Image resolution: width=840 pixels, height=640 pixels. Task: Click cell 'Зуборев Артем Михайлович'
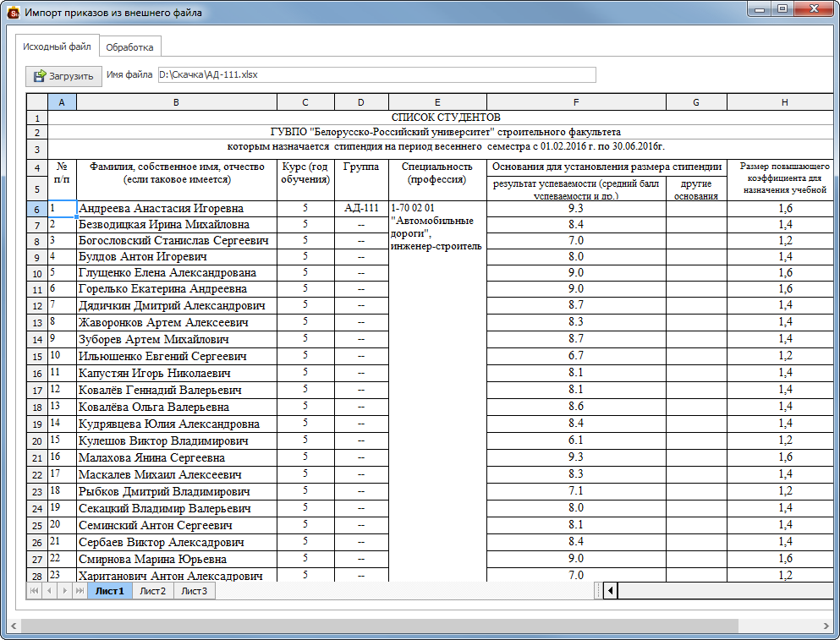coord(177,339)
